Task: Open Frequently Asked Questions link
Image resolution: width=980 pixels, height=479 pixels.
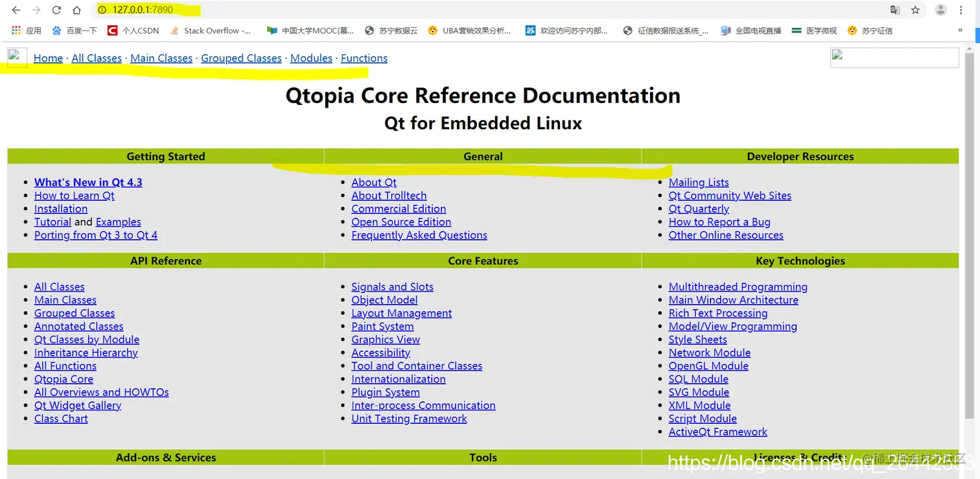Action: pos(419,235)
